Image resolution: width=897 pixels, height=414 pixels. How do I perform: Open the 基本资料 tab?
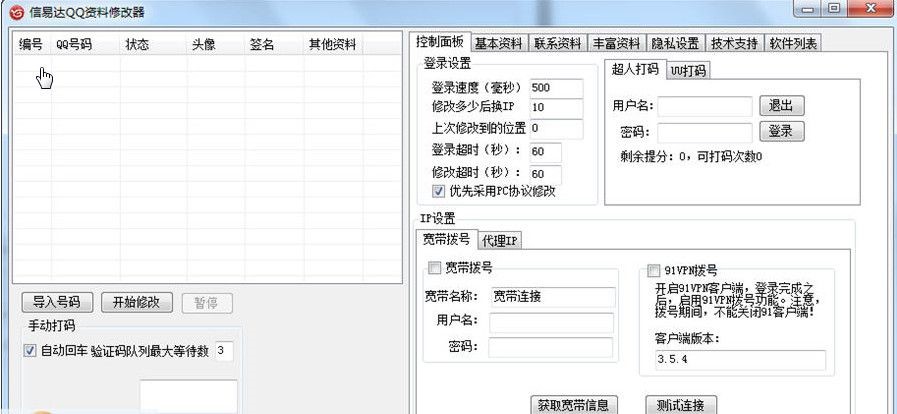(499, 43)
